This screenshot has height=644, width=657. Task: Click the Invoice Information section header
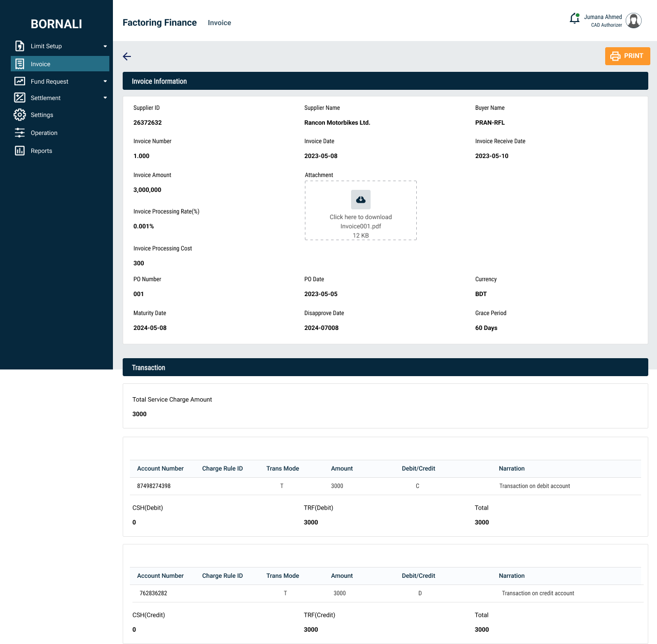coord(385,81)
